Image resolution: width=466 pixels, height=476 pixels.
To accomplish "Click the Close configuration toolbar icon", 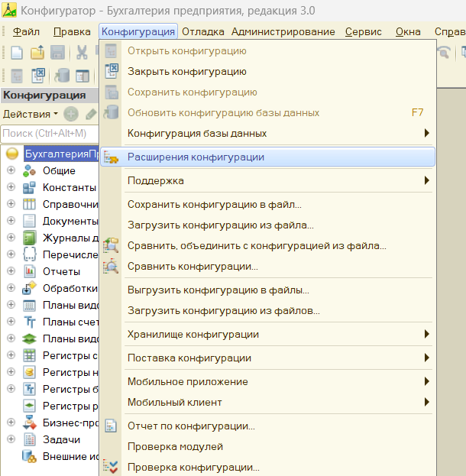I will coord(37,75).
